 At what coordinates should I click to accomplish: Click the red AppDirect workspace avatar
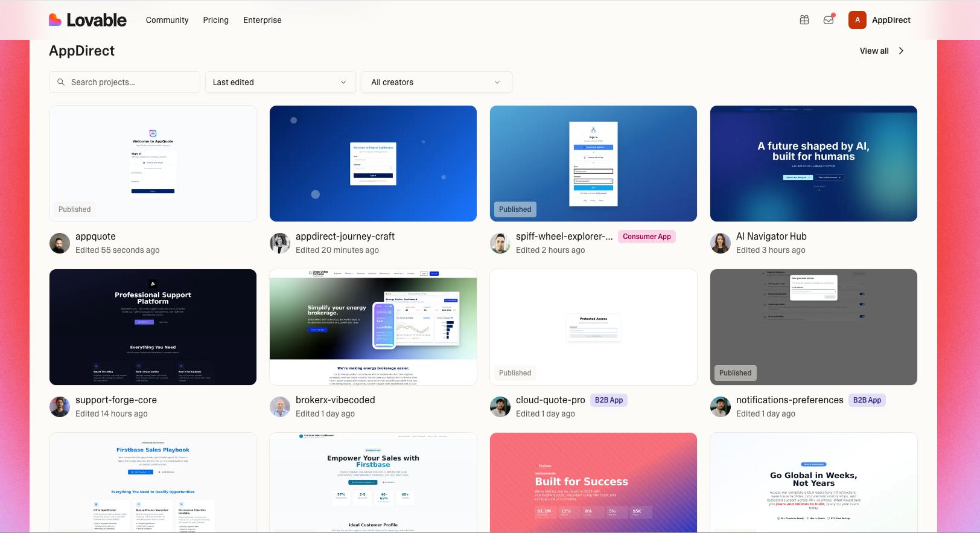click(x=857, y=20)
